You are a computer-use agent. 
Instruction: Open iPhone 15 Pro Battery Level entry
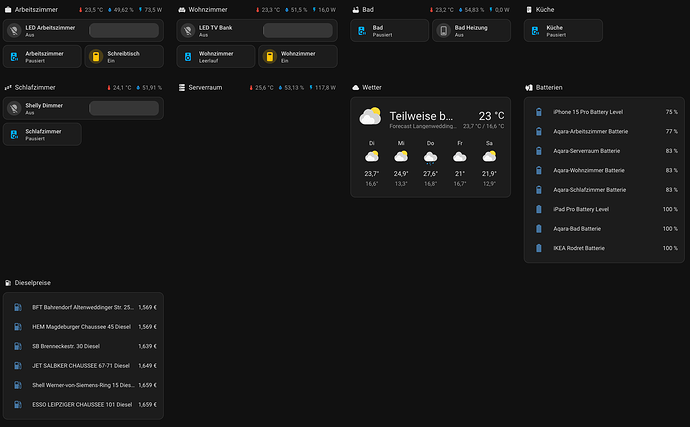click(x=604, y=112)
